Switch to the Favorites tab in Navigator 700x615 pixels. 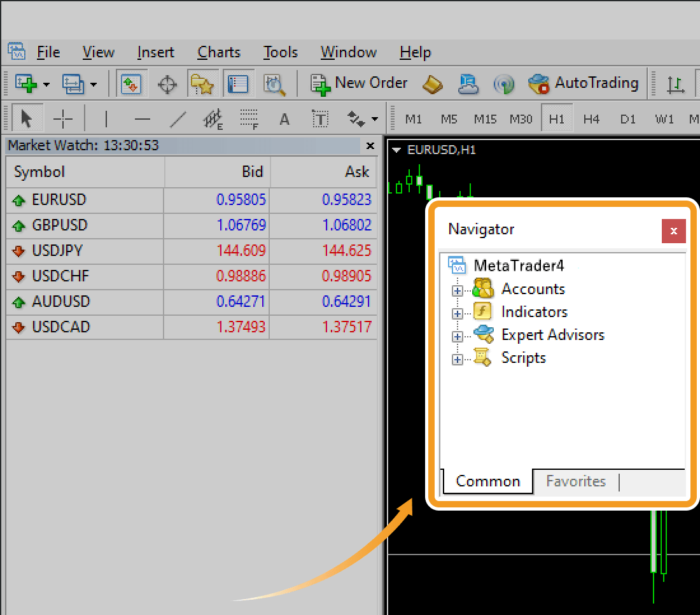click(575, 481)
